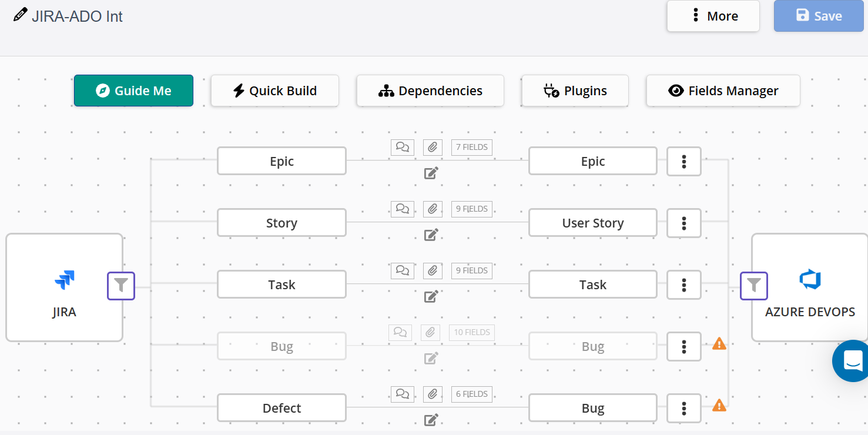This screenshot has height=435, width=868.
Task: Click warning triangle beside disabled Bug row
Action: [719, 343]
